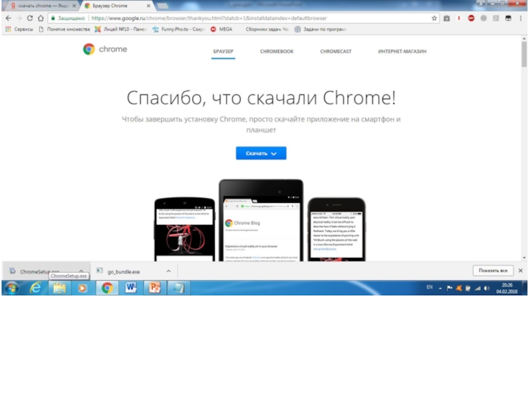Open the Chrome three-dot menu
This screenshot has height=399, width=532.
coord(521,19)
